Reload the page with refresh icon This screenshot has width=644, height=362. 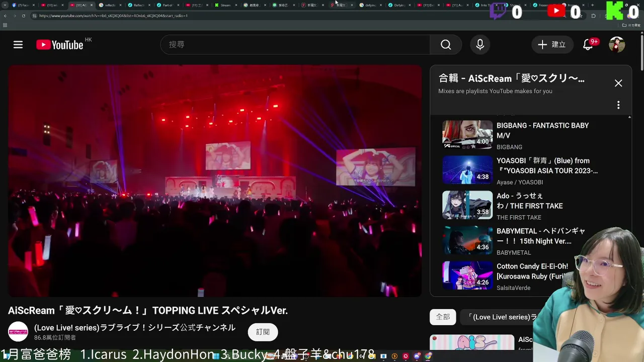click(23, 16)
